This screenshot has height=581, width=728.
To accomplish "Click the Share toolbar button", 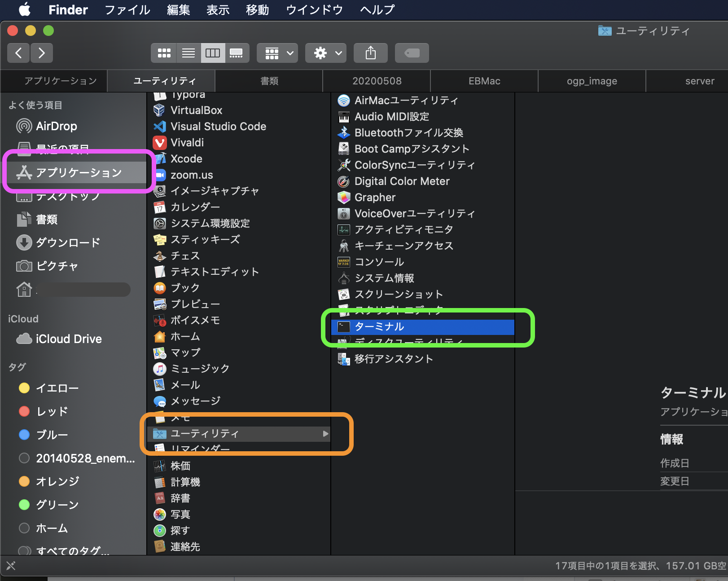I will coord(371,53).
